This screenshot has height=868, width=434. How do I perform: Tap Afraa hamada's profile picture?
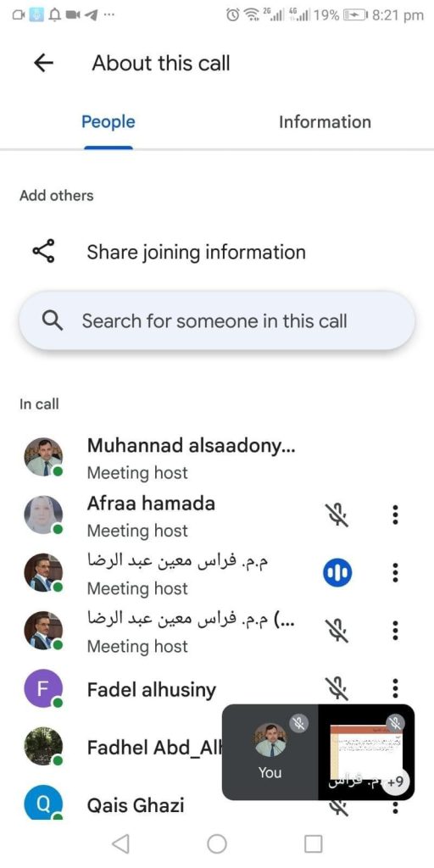click(43, 515)
